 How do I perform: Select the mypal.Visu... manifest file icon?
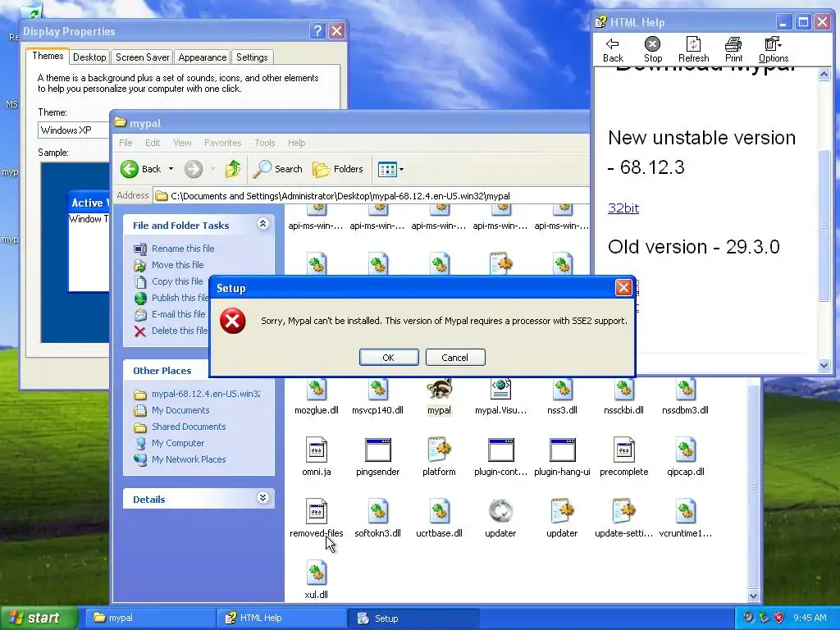tap(500, 389)
